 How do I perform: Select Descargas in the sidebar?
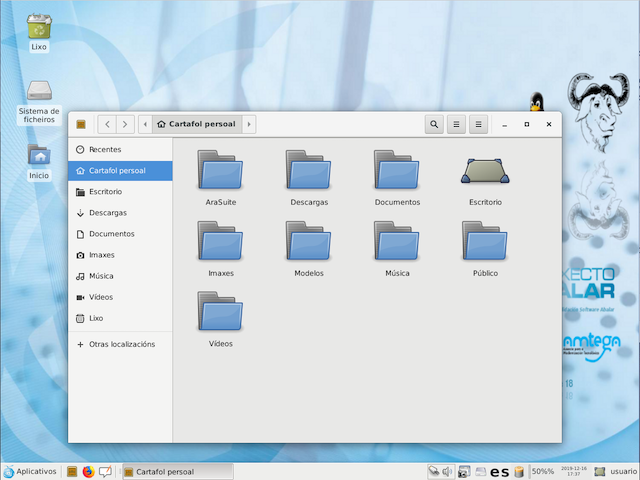[x=107, y=213]
